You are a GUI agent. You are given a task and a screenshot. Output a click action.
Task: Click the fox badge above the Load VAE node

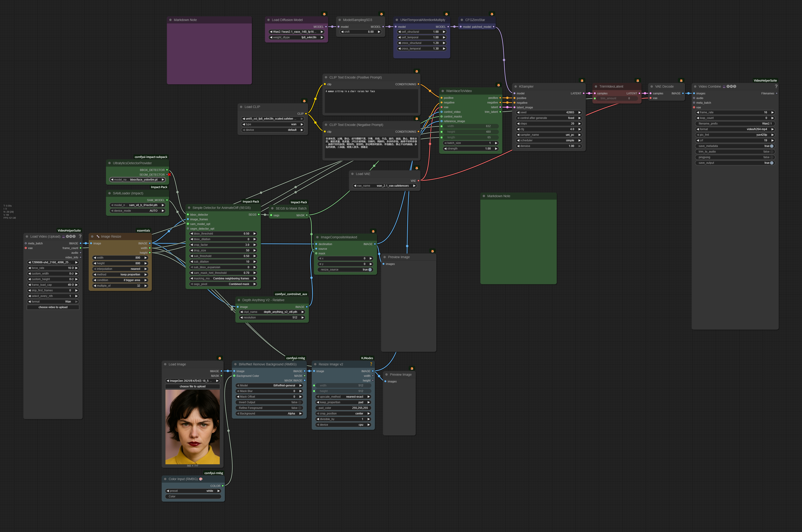pos(417,168)
